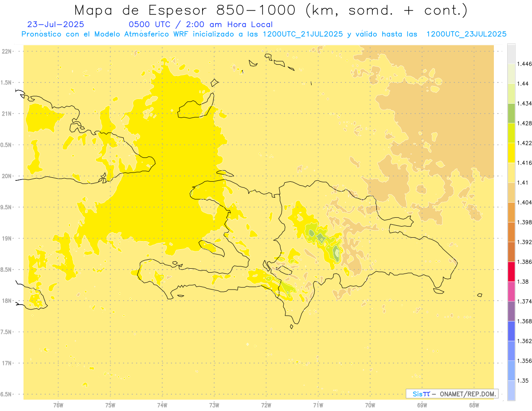532x411 pixels.
Task: Click the legend value '1.416'
Action: 524,163
